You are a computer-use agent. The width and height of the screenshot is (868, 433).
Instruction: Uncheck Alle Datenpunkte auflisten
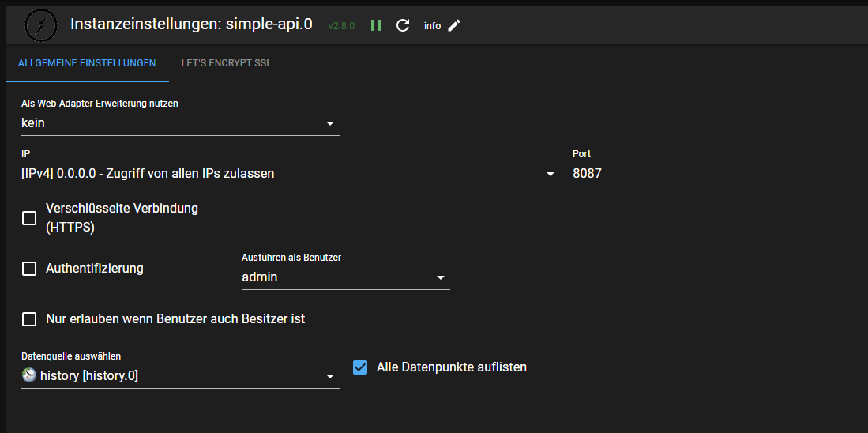(x=360, y=367)
